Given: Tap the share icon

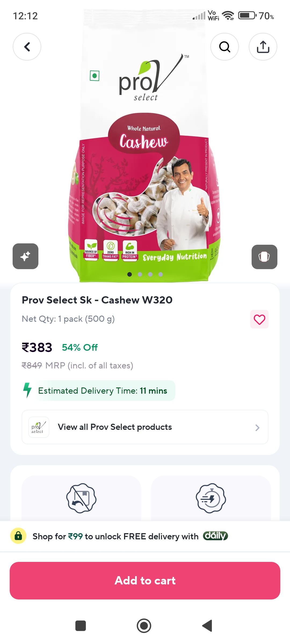Looking at the screenshot, I should (x=263, y=47).
